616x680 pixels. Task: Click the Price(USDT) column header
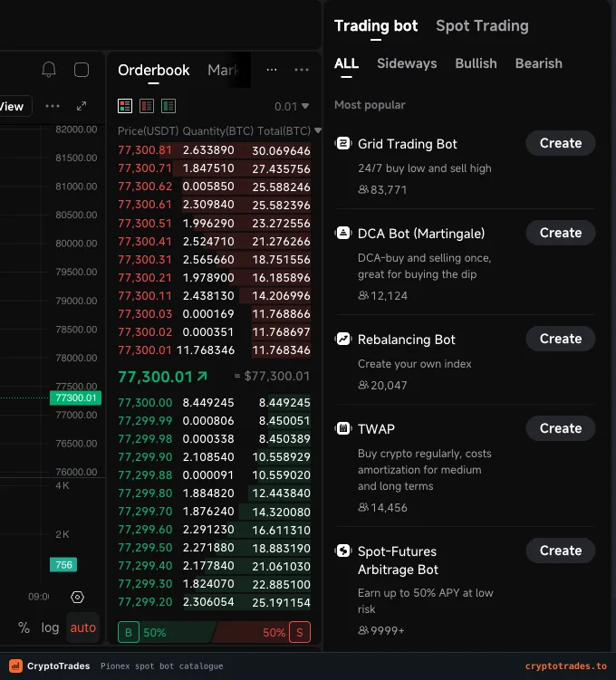click(x=148, y=131)
